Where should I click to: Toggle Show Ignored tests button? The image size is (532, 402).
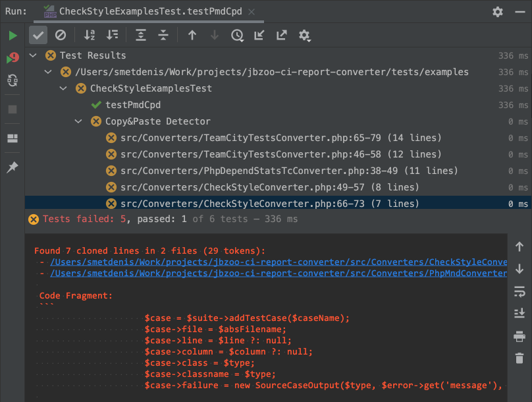[x=61, y=35]
